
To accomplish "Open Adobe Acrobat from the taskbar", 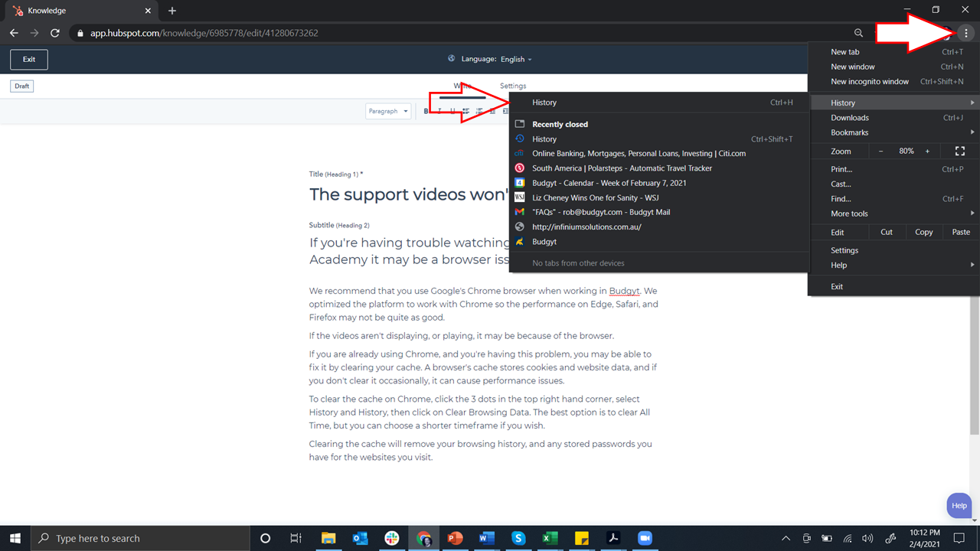I will (613, 538).
